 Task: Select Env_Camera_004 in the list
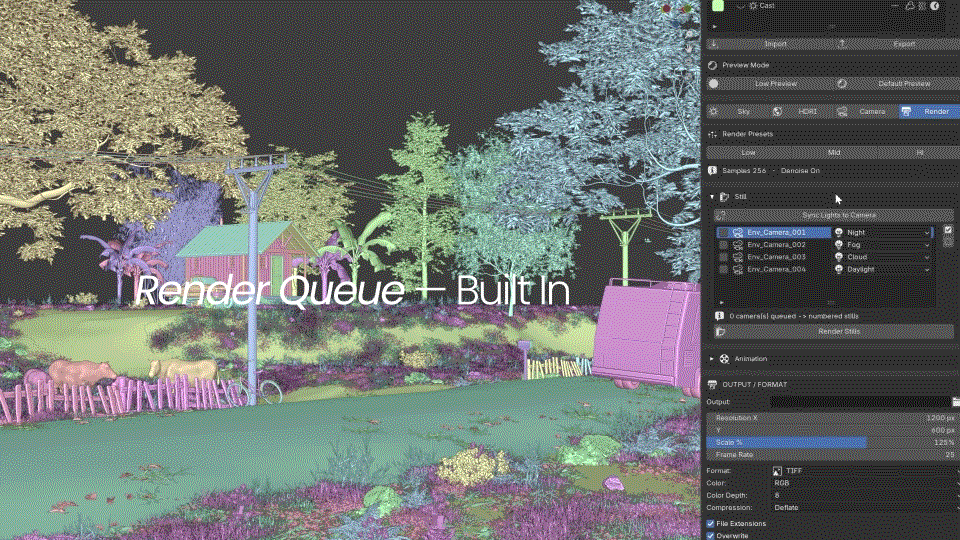pos(776,269)
